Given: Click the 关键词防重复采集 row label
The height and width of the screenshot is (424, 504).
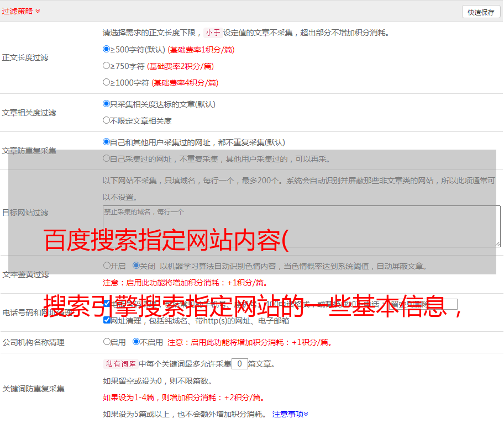Looking at the screenshot, I should click(x=33, y=389).
